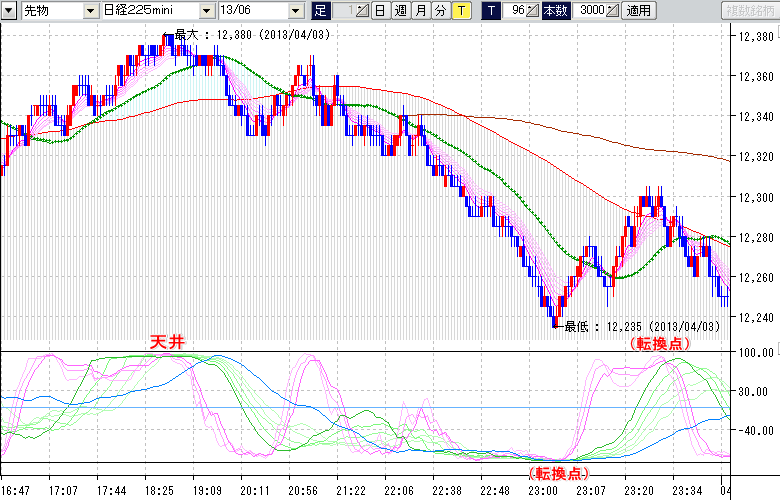This screenshot has height=500, width=780.
Task: Select the monthly 月 timeframe button
Action: tap(420, 11)
